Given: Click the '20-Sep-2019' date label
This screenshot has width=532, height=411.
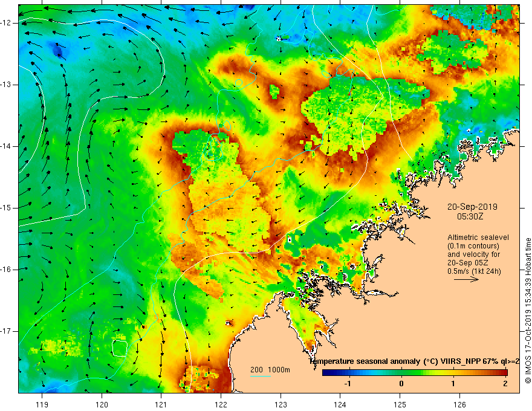Looking at the screenshot, I should point(472,207).
